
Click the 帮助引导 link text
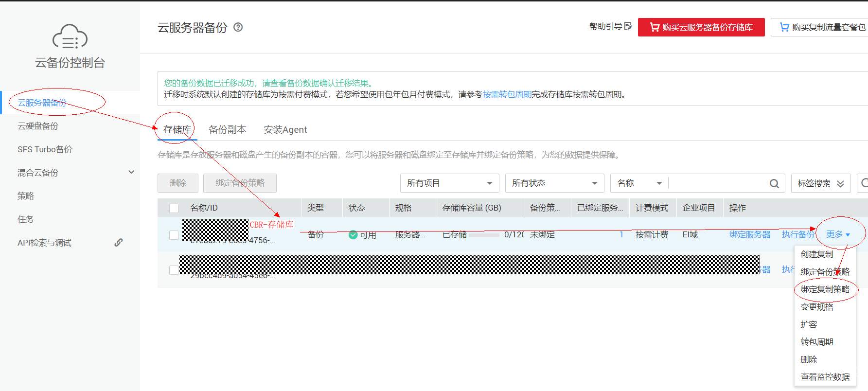click(605, 26)
